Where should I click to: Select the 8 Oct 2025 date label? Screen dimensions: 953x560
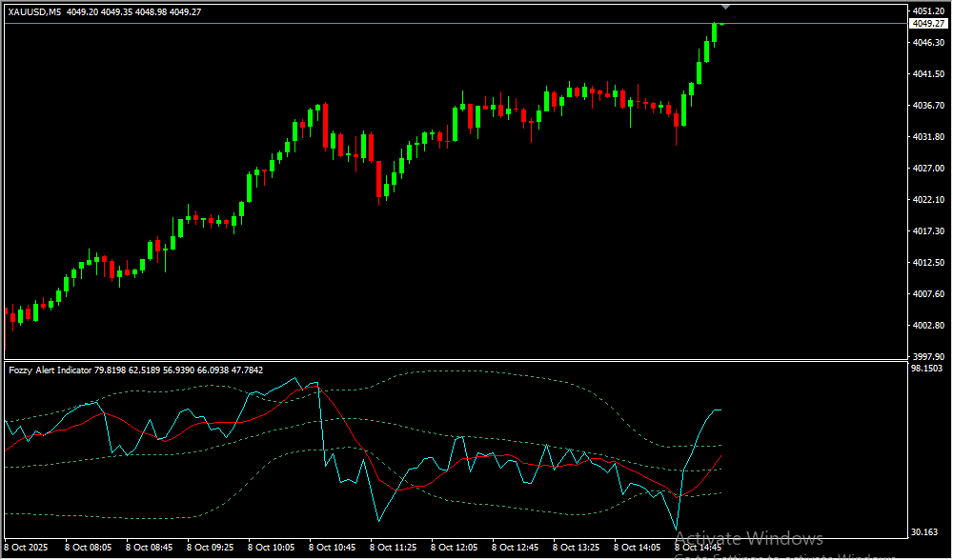pyautogui.click(x=28, y=548)
